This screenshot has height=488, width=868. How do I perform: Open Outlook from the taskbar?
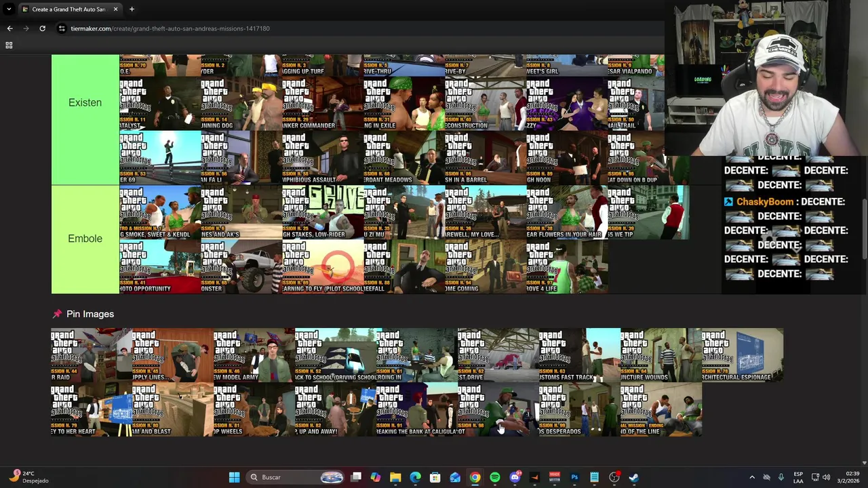point(455,477)
